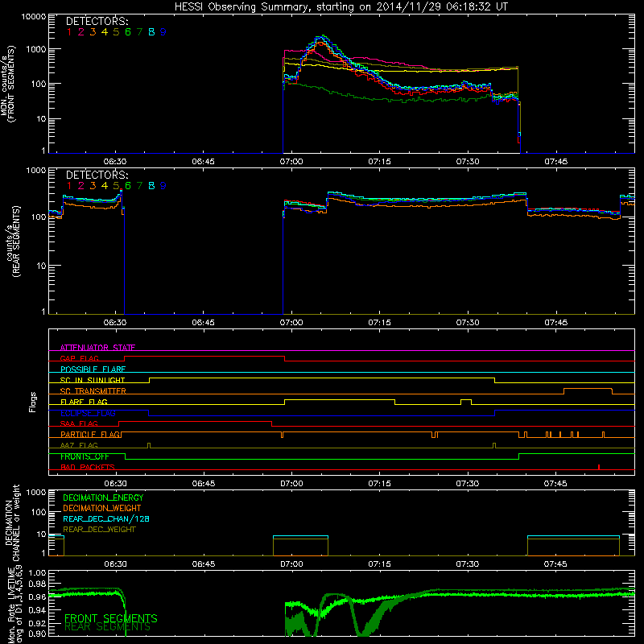Click the FLARE_FLAG label

coord(84,402)
